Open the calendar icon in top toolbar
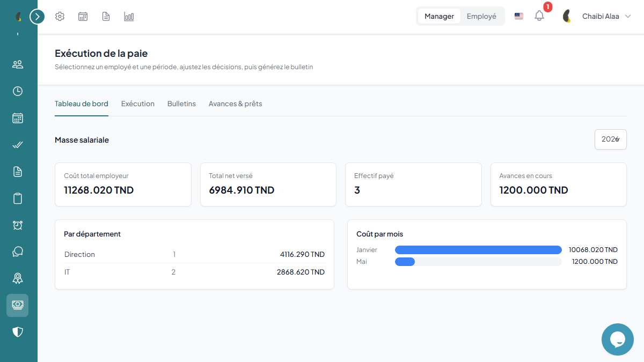Screen dimensions: 644x362 pyautogui.click(x=83, y=17)
